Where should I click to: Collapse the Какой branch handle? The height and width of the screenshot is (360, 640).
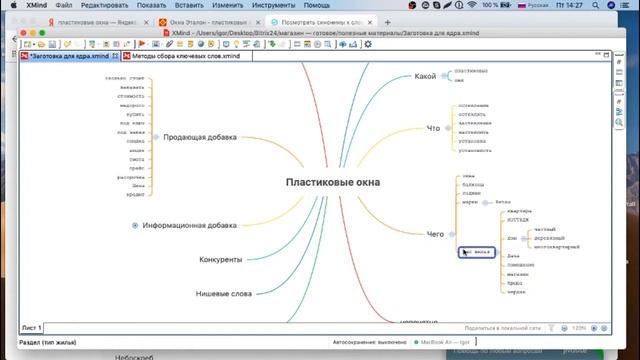(444, 76)
